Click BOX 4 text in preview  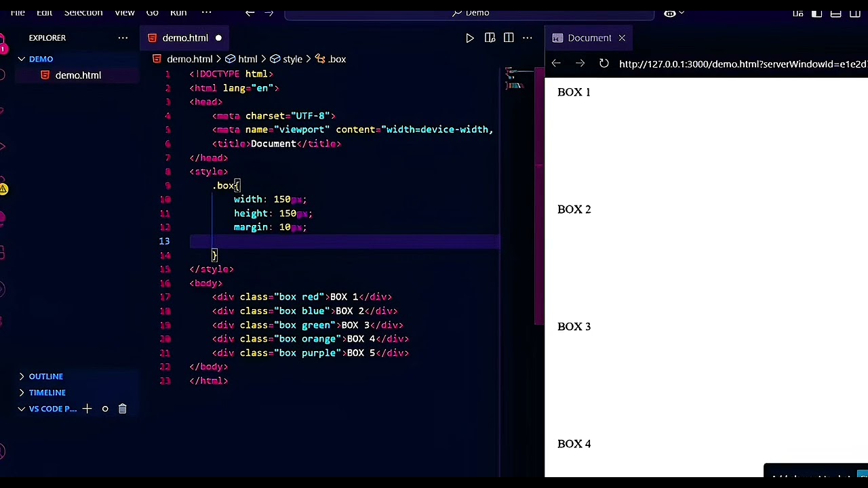[x=574, y=444]
